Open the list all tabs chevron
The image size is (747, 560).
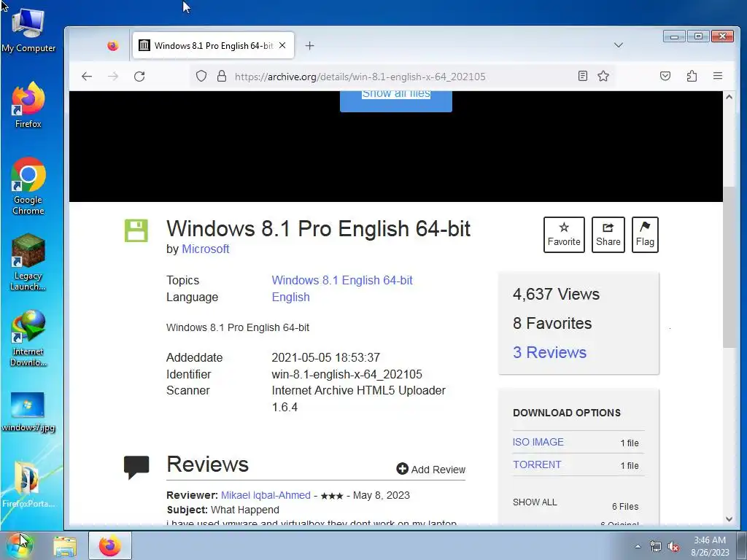click(619, 45)
